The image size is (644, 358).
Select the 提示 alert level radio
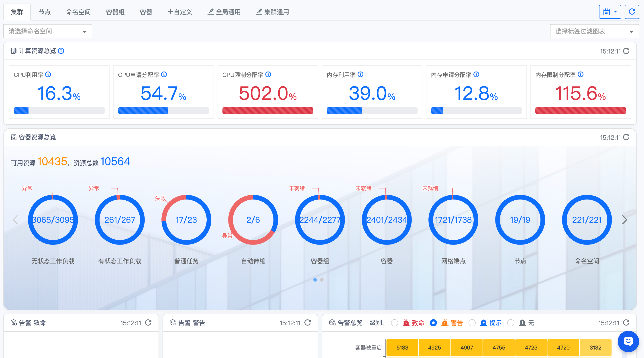472,323
